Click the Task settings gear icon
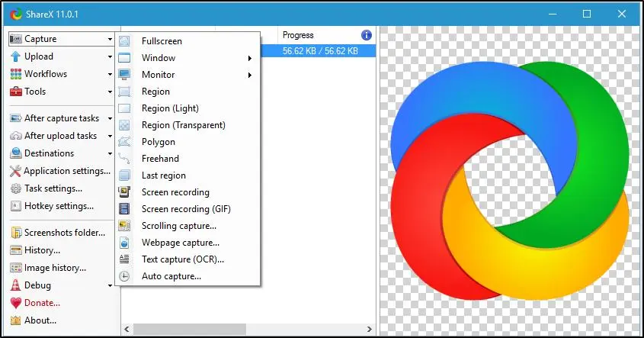 [x=15, y=188]
